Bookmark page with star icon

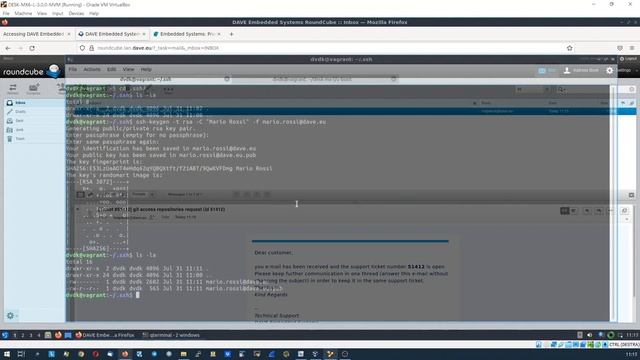570,48
